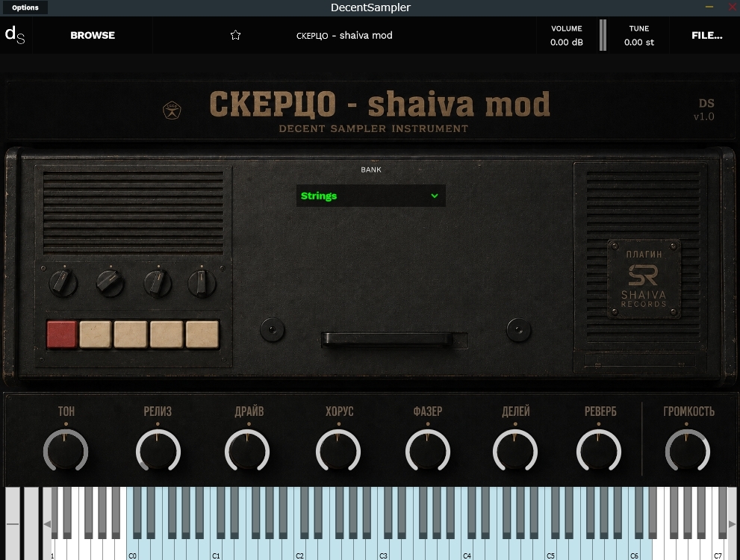This screenshot has height=560, width=740.
Task: Click the ФАЗЕР knob
Action: tap(428, 451)
